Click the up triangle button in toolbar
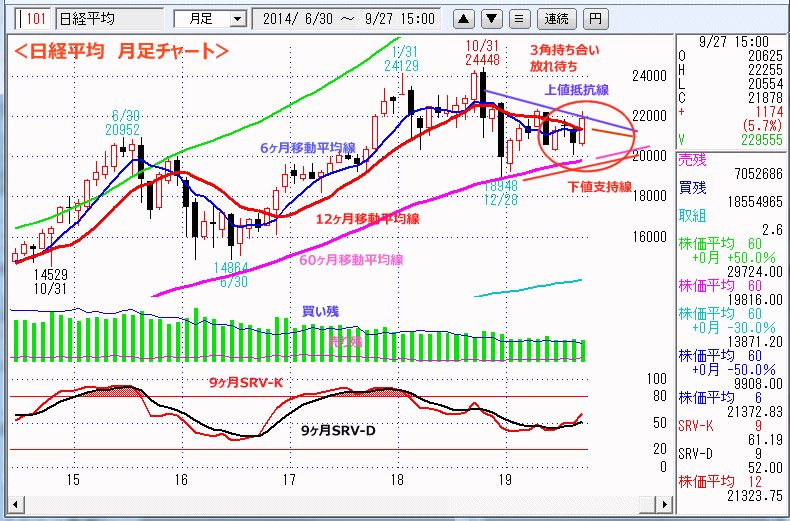790x521 pixels. [x=465, y=18]
